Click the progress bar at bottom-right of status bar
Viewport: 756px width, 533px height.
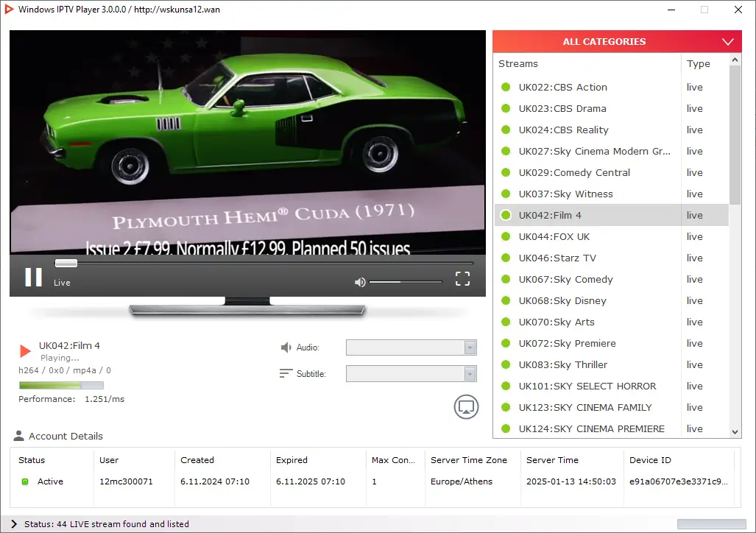711,524
